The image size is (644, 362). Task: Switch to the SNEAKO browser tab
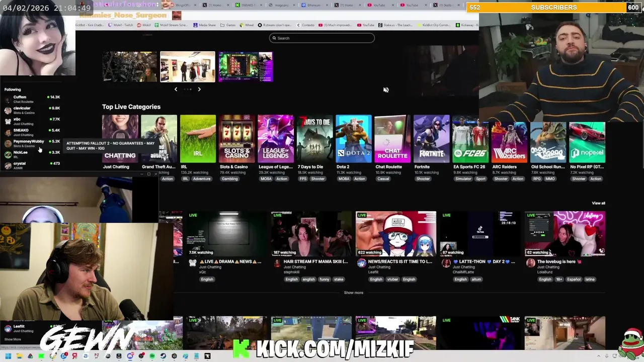(247, 5)
